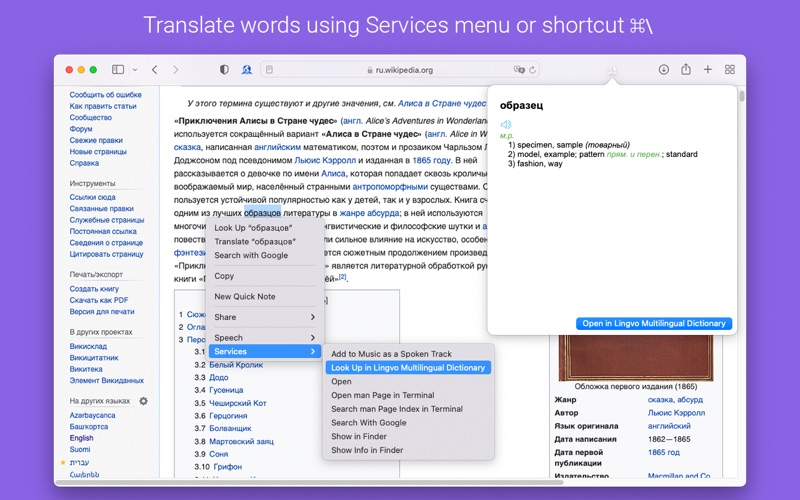Open the Цитировать страницу link

coord(106,254)
